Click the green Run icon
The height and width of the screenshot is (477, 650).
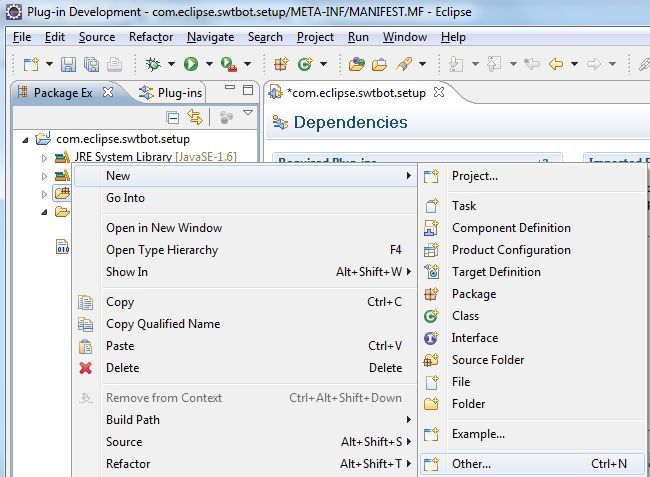click(x=191, y=64)
